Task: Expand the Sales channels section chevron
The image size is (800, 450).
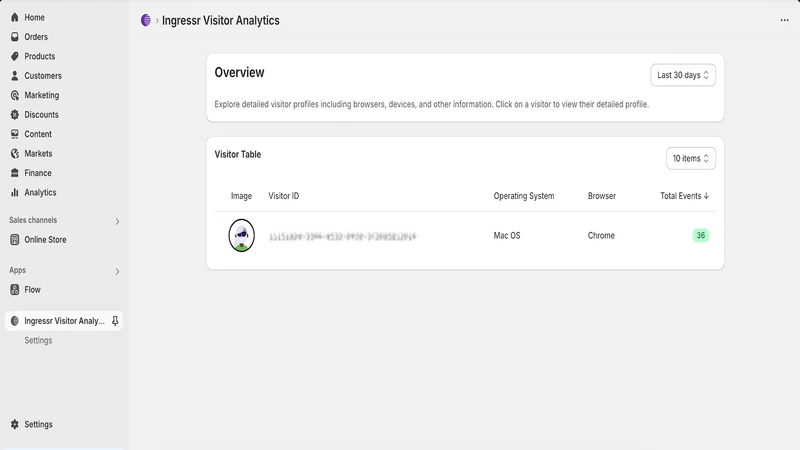Action: 117,221
